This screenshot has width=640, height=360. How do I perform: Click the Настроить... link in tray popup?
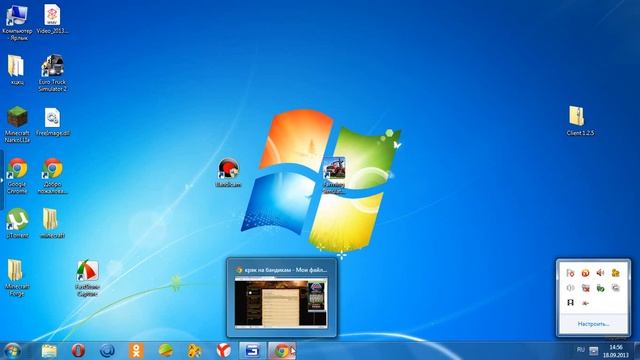pyautogui.click(x=593, y=324)
